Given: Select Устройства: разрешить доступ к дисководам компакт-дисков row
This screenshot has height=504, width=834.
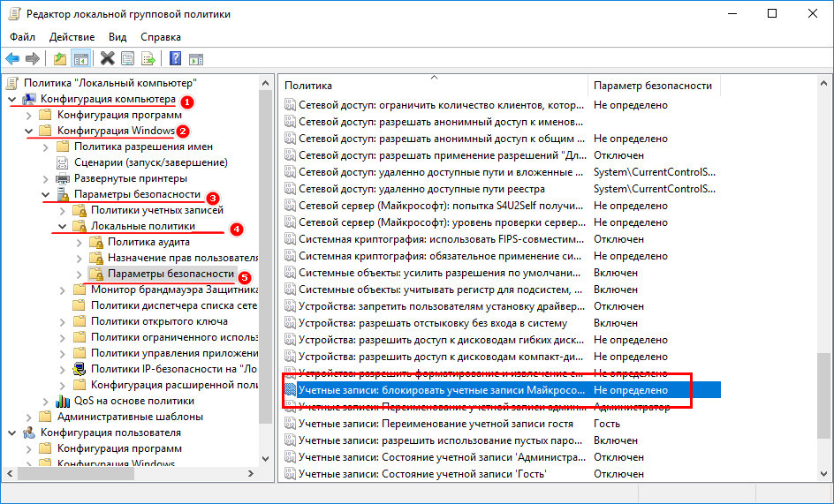Looking at the screenshot, I should (x=501, y=357).
